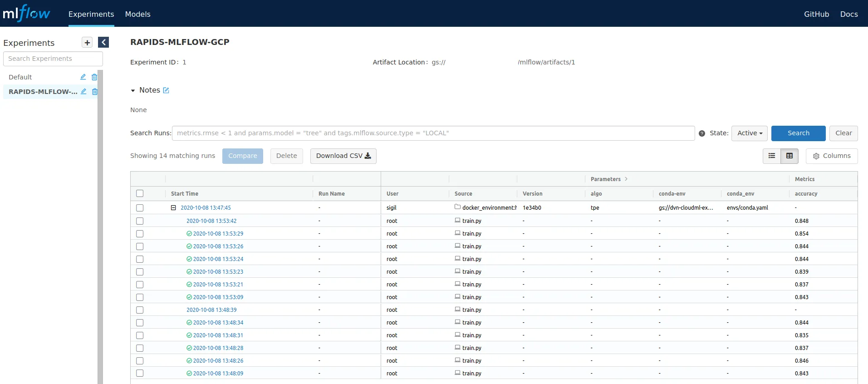
Task: Download runs as CSV
Action: click(x=343, y=156)
